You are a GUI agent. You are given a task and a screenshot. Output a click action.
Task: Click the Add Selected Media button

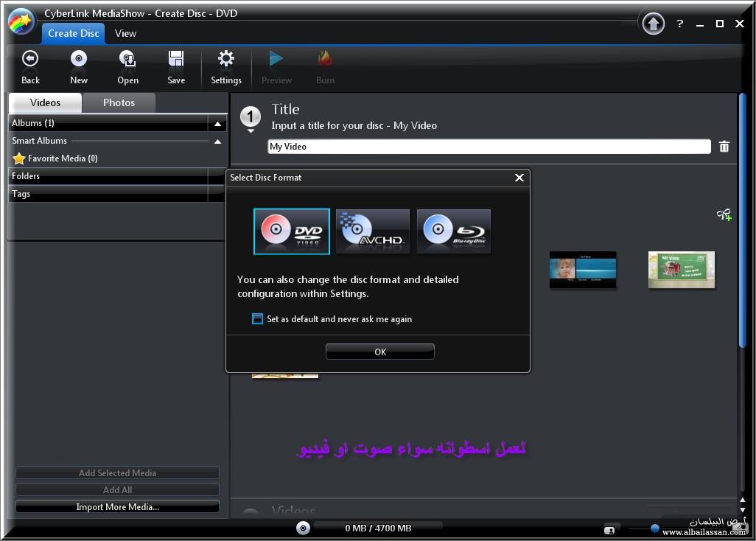point(118,473)
